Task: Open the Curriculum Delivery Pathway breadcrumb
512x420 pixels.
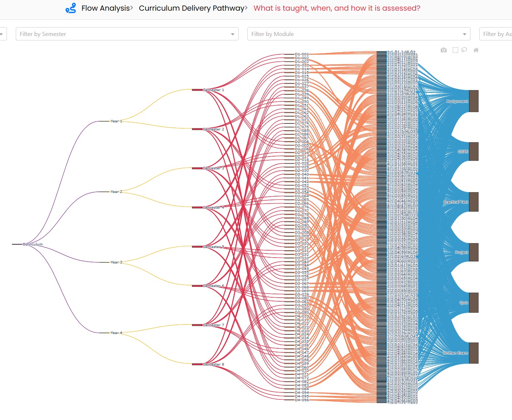Action: [x=191, y=8]
